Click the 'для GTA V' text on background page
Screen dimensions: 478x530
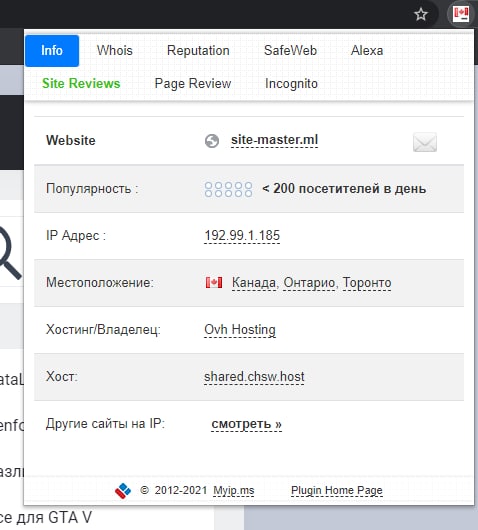click(54, 517)
